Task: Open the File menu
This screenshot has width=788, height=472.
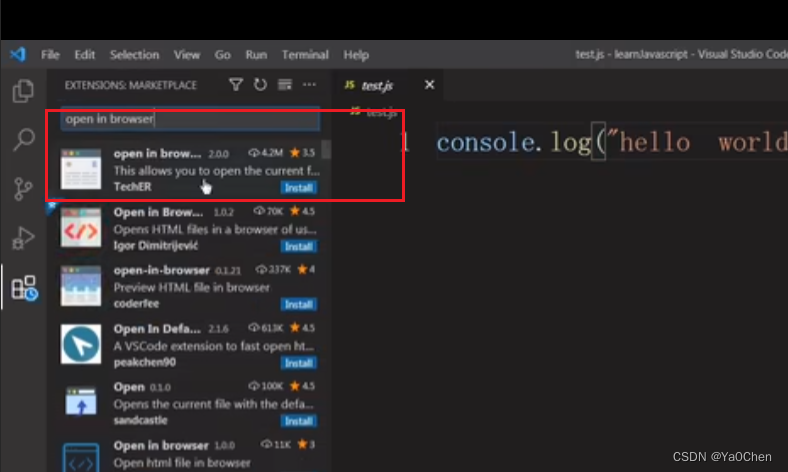Action: [x=50, y=55]
